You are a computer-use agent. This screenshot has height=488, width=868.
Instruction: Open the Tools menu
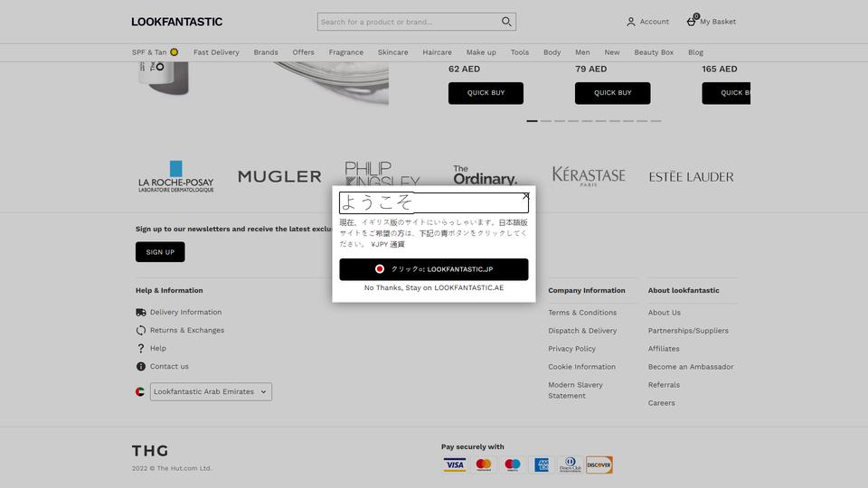click(520, 52)
